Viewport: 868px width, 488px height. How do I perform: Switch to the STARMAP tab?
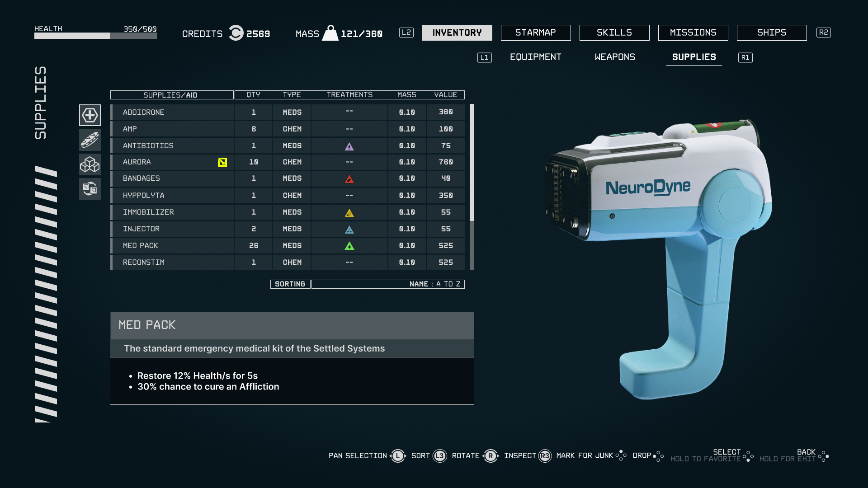(x=536, y=33)
